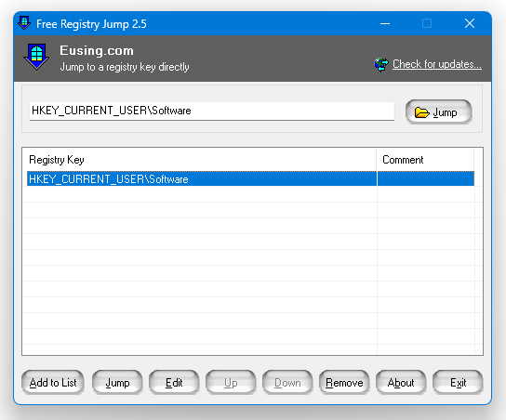Image resolution: width=506 pixels, height=420 pixels.
Task: Open the About dialog
Action: click(x=401, y=382)
